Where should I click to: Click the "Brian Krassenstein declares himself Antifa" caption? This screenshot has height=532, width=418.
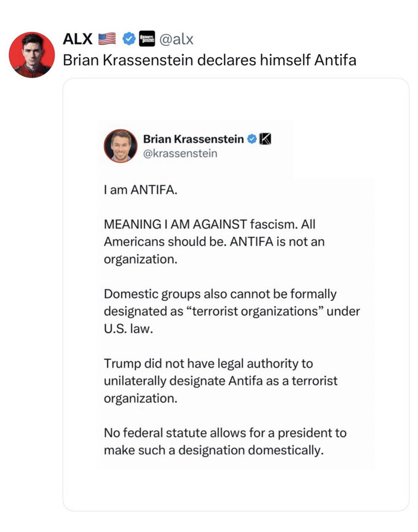pos(209,60)
